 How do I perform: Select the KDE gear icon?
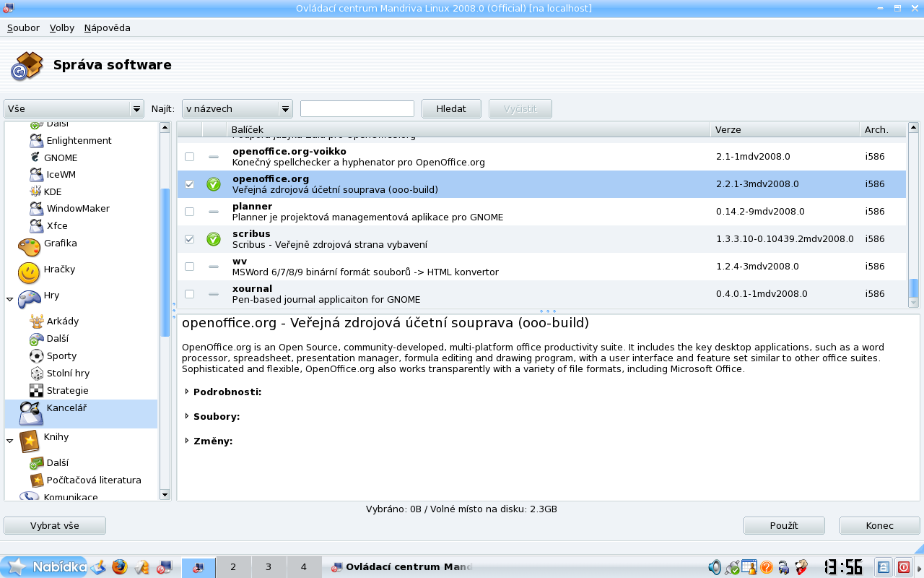pyautogui.click(x=35, y=191)
